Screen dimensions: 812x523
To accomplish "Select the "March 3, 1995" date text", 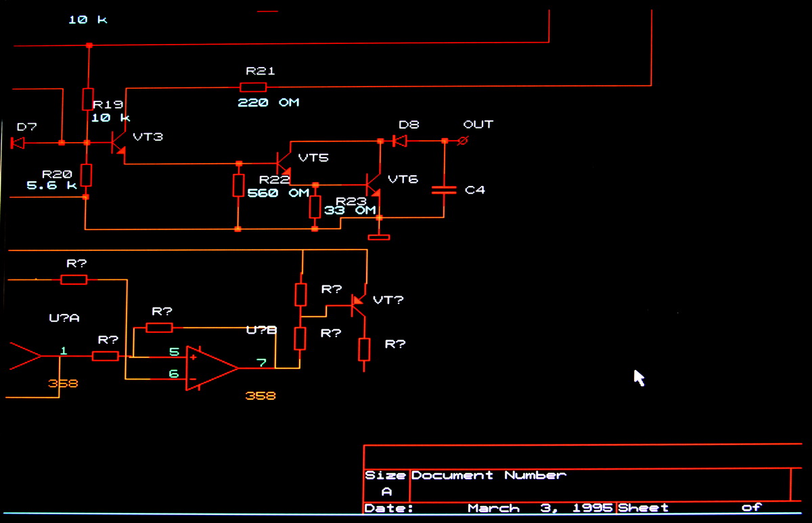I will click(540, 508).
